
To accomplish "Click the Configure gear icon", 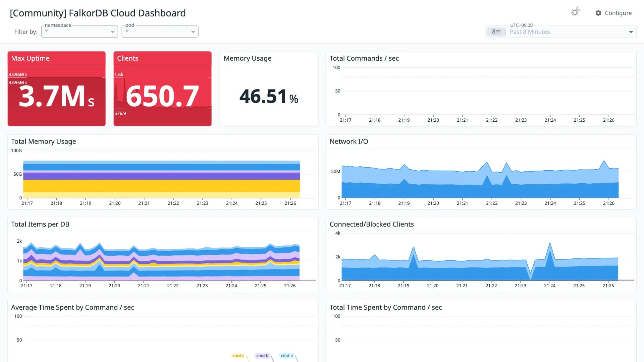I will (x=598, y=13).
